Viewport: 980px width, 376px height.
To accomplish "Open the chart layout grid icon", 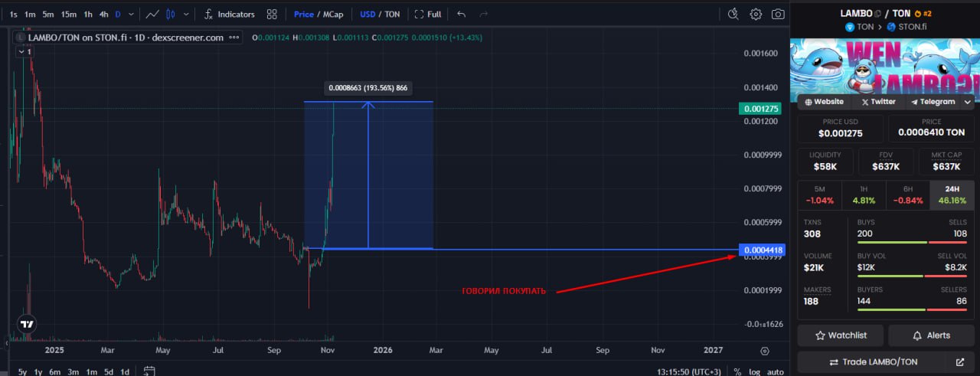I will (272, 14).
